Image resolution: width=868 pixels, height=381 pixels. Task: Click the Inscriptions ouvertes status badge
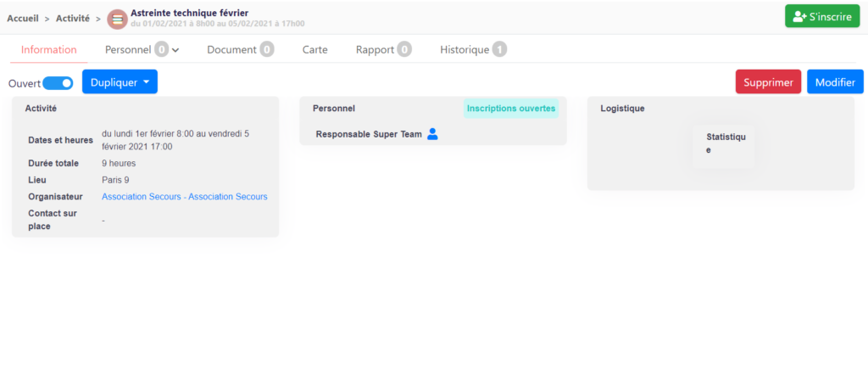[x=511, y=109]
